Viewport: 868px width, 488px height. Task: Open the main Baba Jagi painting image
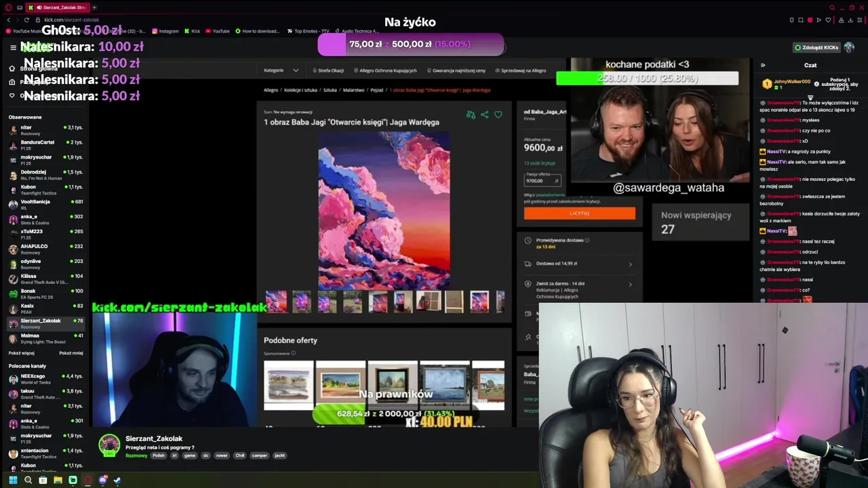point(384,211)
